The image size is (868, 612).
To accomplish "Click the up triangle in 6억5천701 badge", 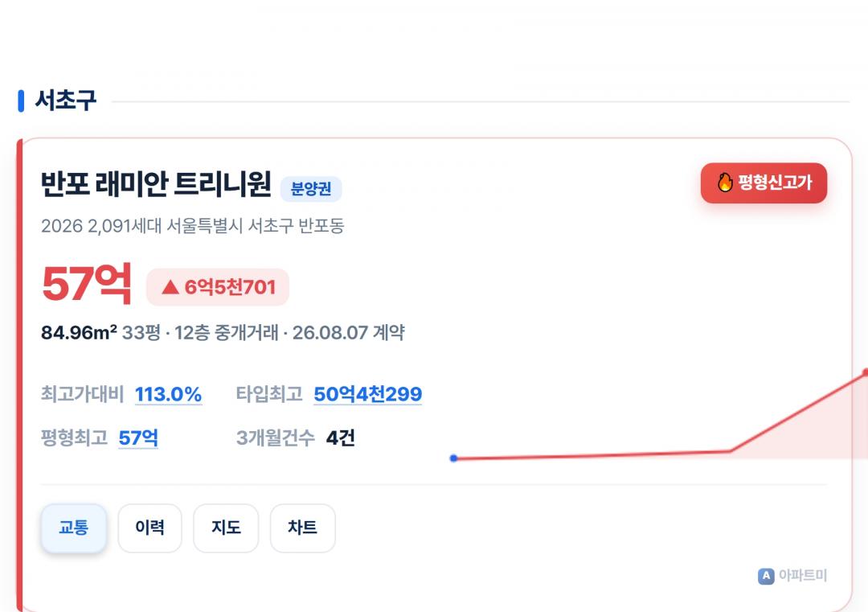I will point(170,287).
